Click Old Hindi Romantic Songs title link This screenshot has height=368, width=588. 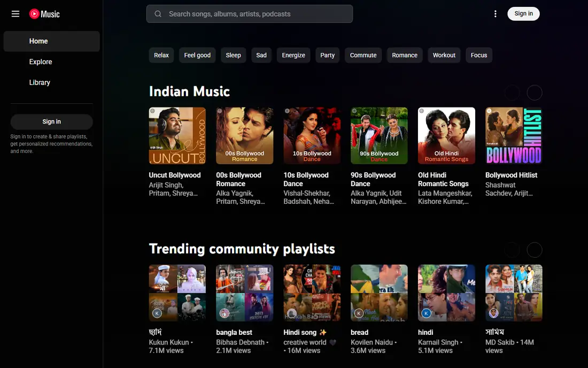coord(443,179)
